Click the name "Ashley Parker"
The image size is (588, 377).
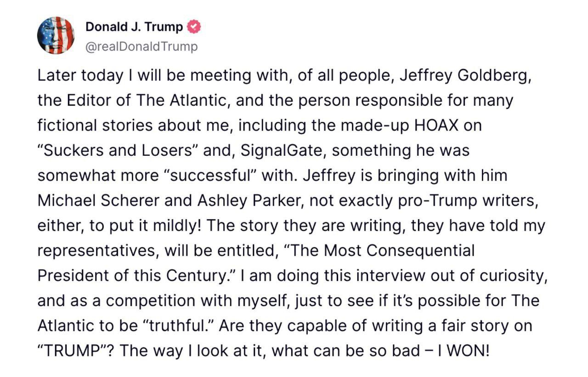[243, 200]
